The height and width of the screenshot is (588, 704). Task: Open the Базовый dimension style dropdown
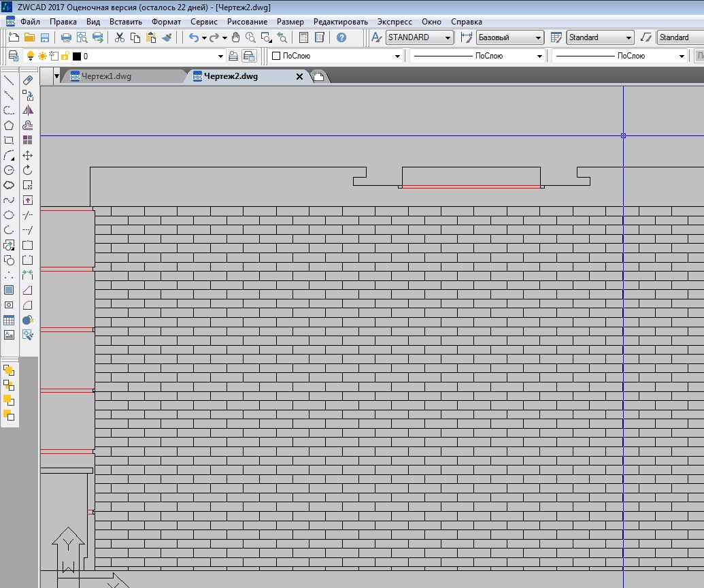pos(538,37)
